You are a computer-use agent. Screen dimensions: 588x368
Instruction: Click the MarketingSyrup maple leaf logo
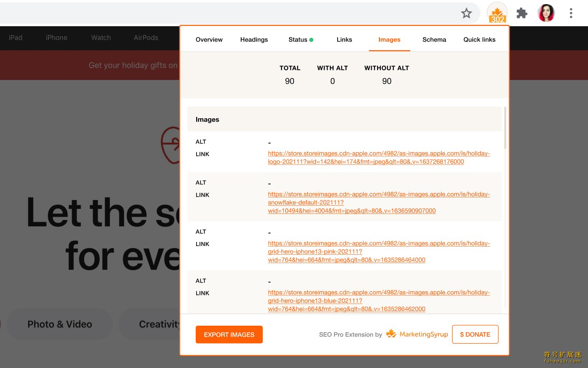(391, 333)
